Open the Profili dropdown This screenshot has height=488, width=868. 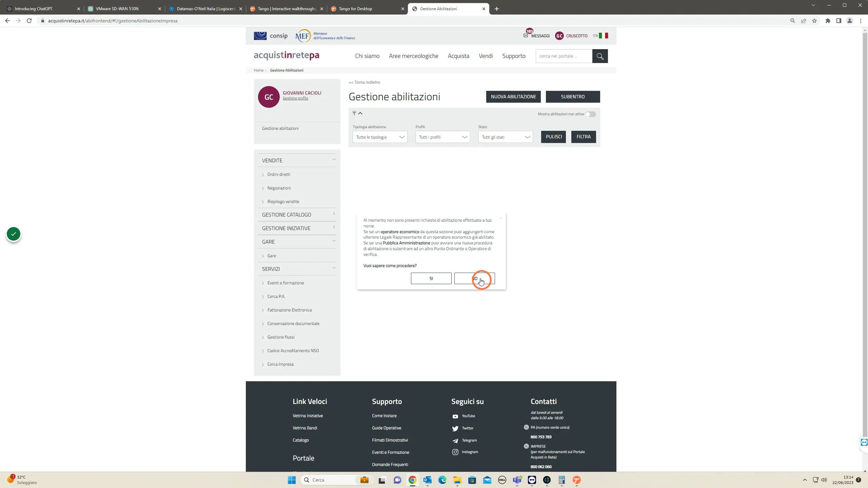pyautogui.click(x=443, y=137)
